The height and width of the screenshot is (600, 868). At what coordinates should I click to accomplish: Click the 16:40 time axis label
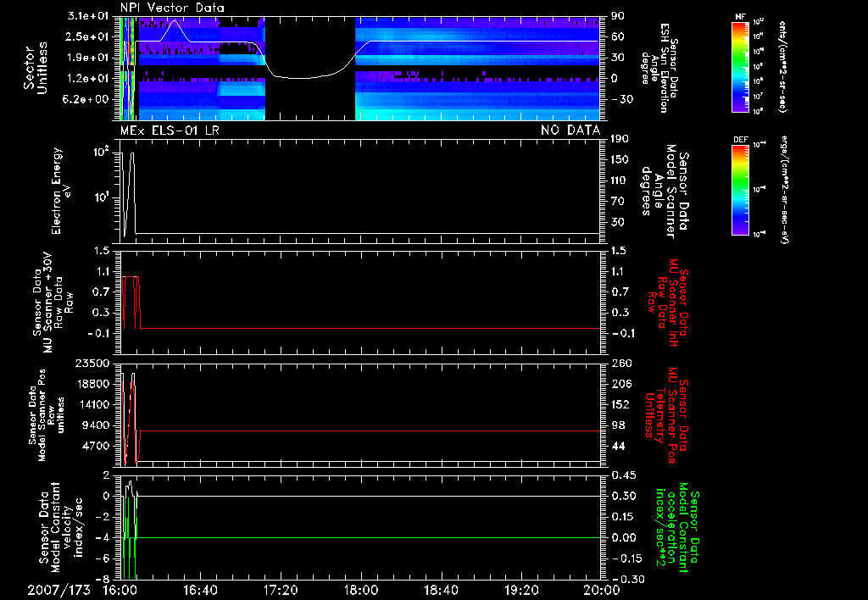200,590
